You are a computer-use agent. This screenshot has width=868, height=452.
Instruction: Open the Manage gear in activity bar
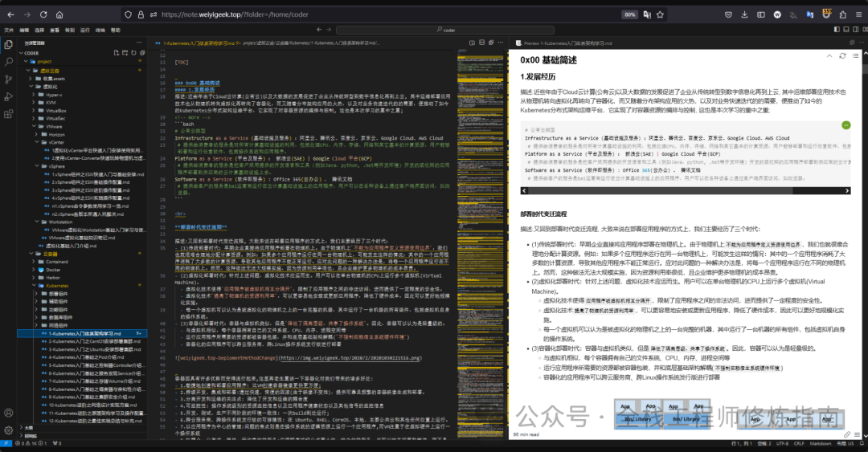tap(8, 430)
